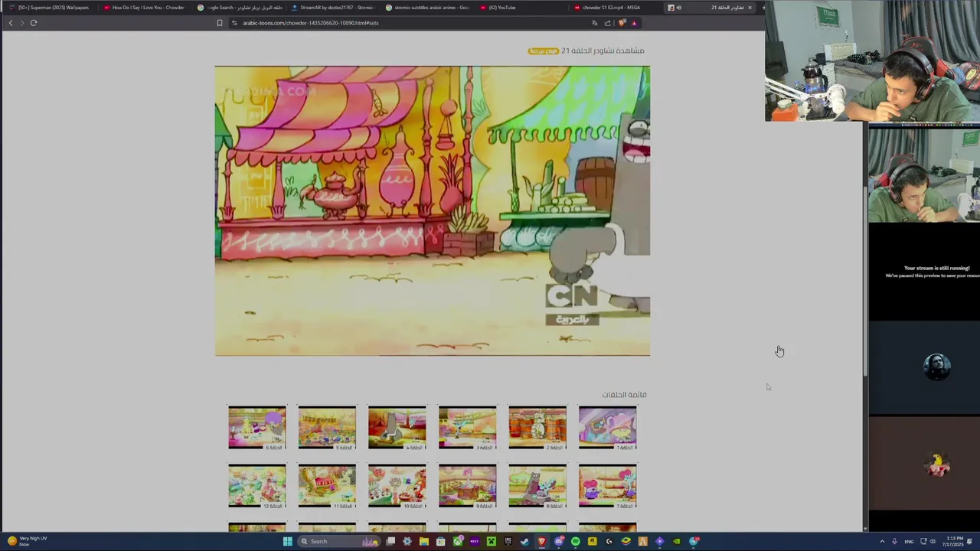This screenshot has height=551, width=980.
Task: Click the yellow report badge beside title
Action: pyautogui.click(x=543, y=51)
